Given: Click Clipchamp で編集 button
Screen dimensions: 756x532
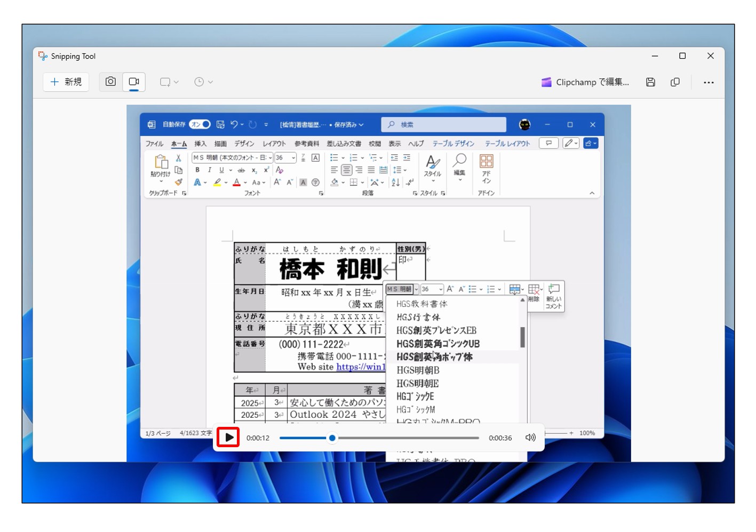Looking at the screenshot, I should [585, 82].
